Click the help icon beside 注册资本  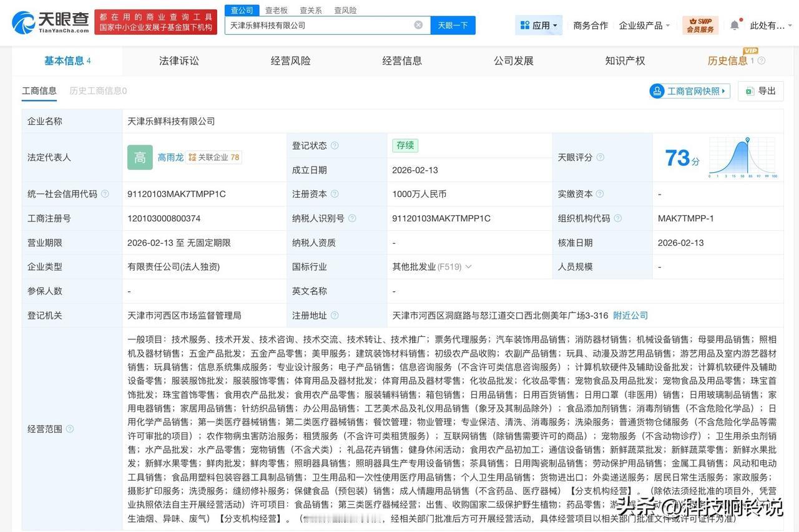(335, 194)
